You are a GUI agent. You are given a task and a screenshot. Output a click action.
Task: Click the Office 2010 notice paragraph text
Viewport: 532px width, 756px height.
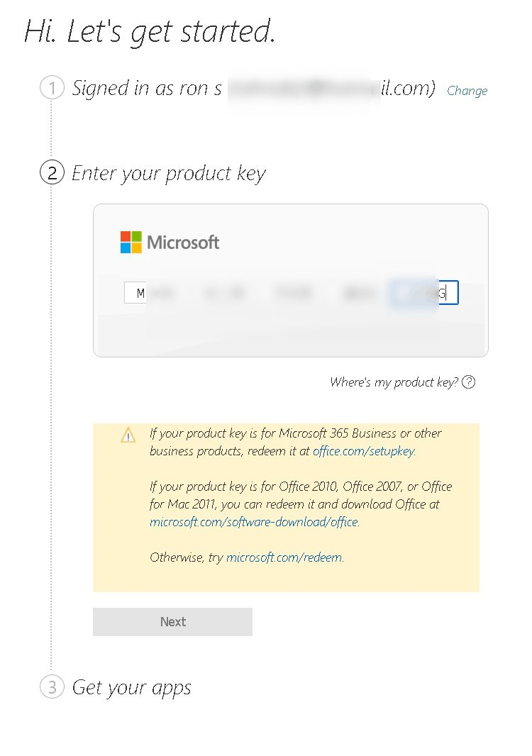pos(300,495)
